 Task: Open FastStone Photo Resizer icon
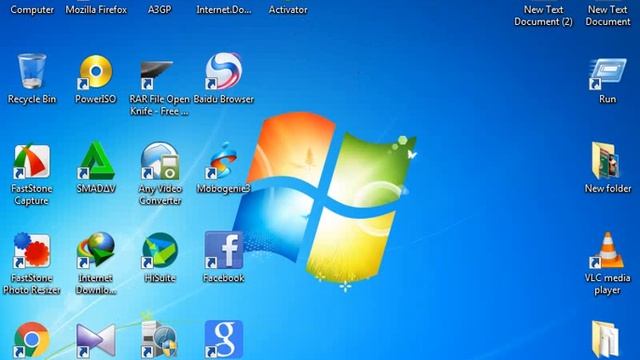[x=32, y=251]
